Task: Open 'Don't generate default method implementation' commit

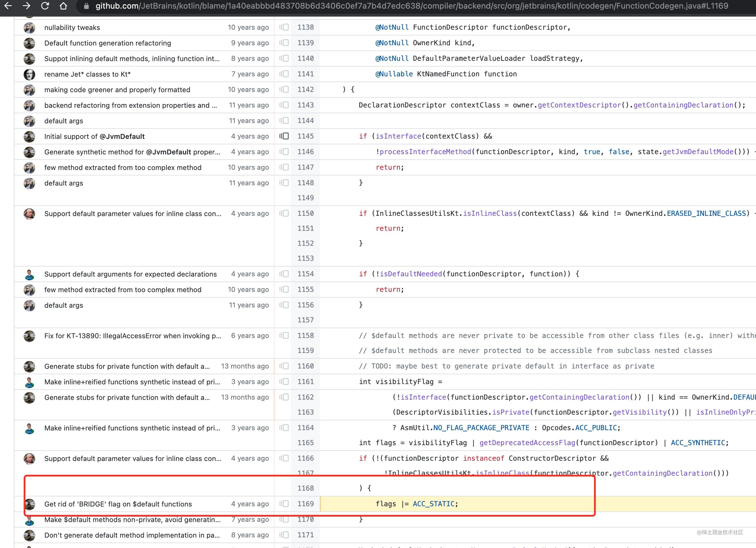Action: click(132, 535)
